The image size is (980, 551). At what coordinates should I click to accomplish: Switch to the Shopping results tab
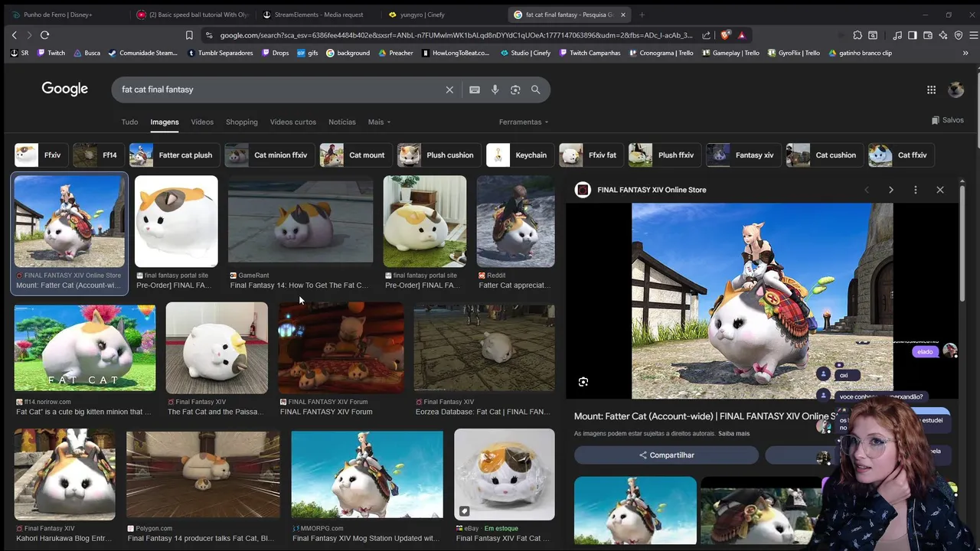point(242,122)
